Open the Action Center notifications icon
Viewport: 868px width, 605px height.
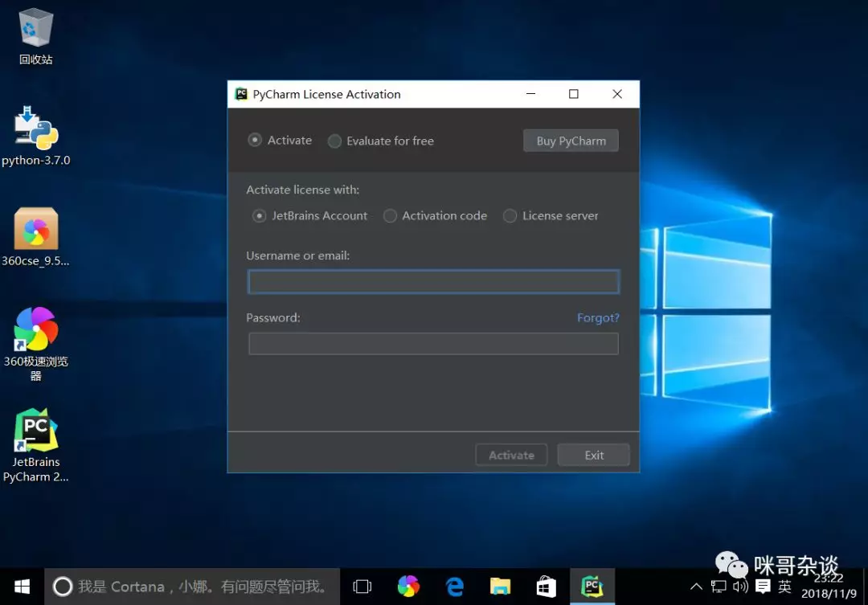pyautogui.click(x=763, y=587)
